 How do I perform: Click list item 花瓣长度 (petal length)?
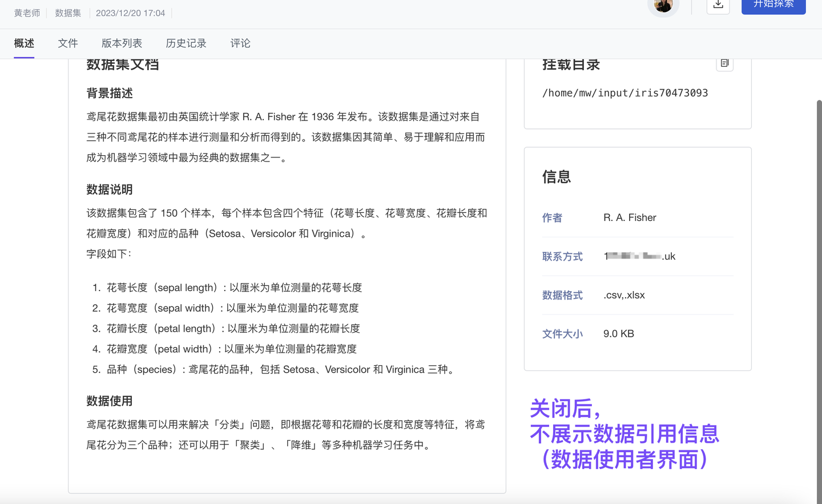click(233, 329)
